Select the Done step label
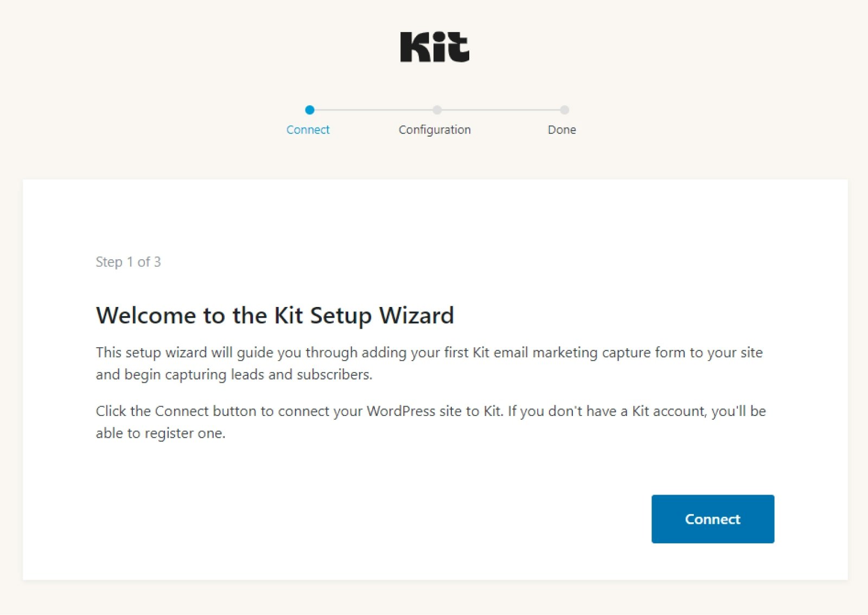This screenshot has height=615, width=868. [x=562, y=130]
